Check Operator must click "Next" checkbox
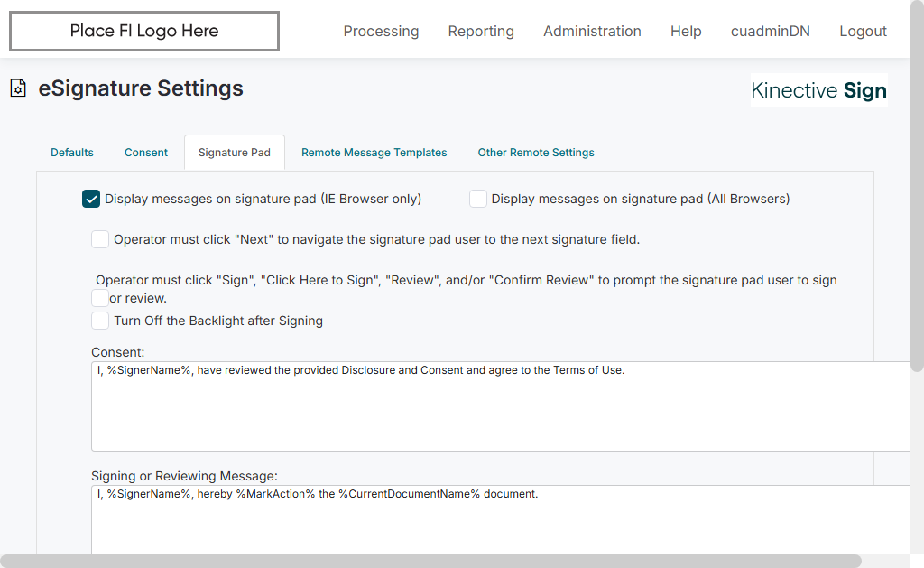This screenshot has width=924, height=568. click(x=100, y=239)
